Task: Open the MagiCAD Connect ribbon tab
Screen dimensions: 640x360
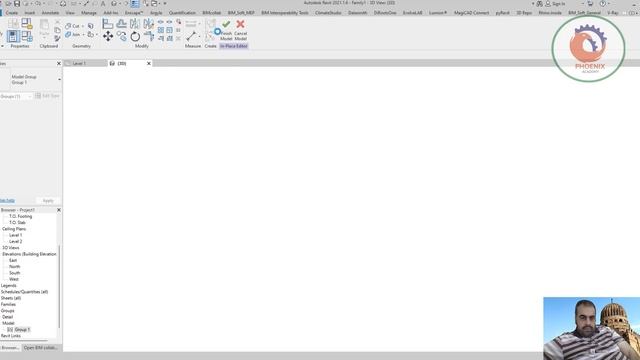Action: pyautogui.click(x=471, y=13)
